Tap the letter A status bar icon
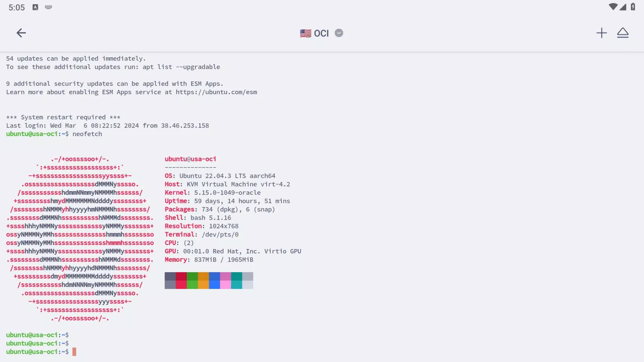644x362 pixels. click(x=35, y=7)
